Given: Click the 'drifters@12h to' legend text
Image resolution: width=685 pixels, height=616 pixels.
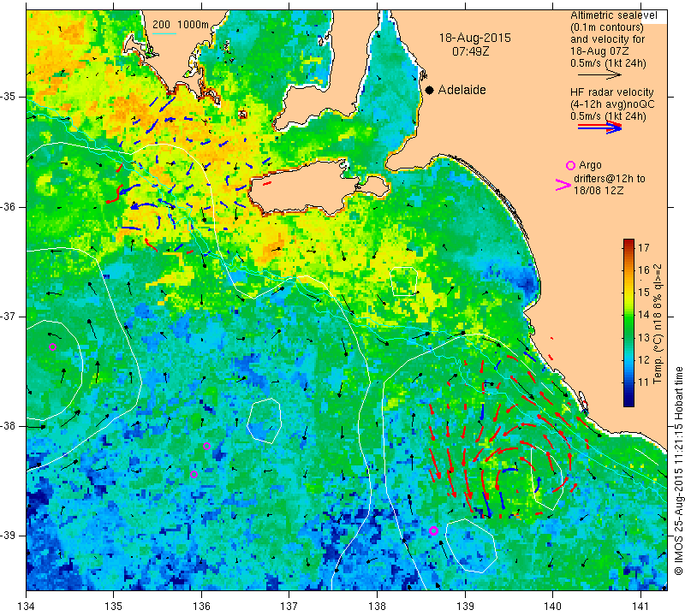Looking at the screenshot, I should pyautogui.click(x=609, y=179).
